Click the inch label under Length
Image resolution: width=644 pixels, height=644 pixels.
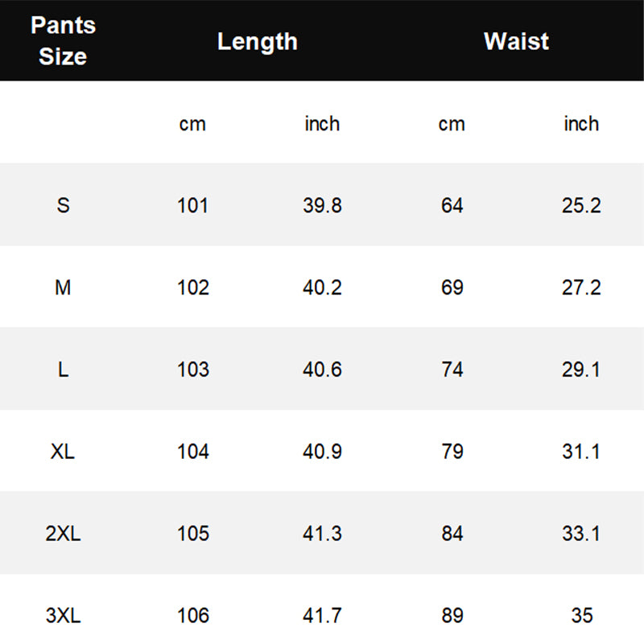point(322,123)
